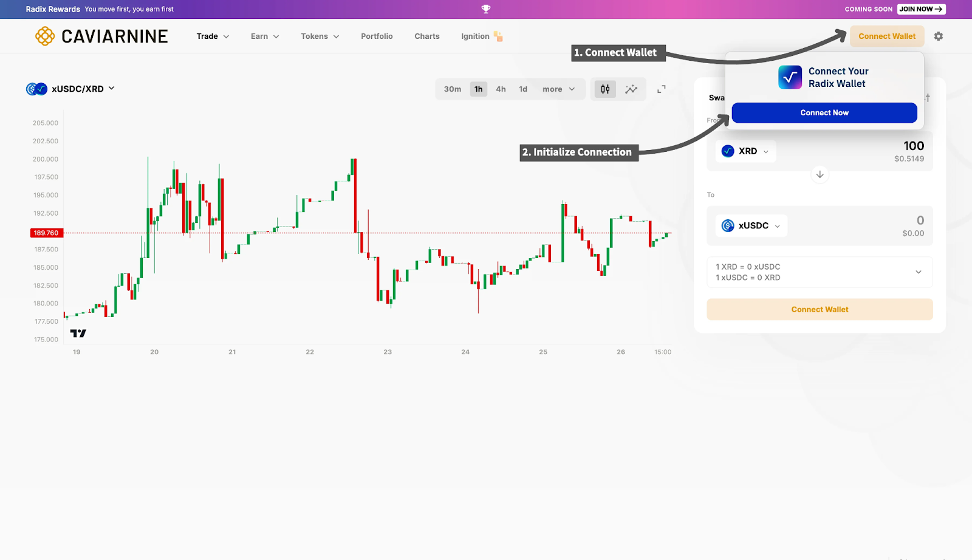Open the Earn menu
The width and height of the screenshot is (972, 560).
[265, 36]
